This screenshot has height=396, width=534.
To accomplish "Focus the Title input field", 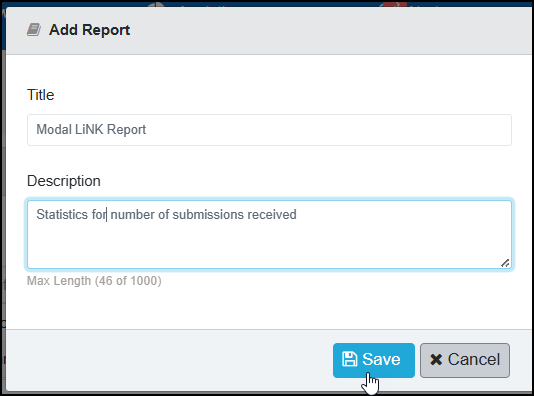I will coord(269,130).
